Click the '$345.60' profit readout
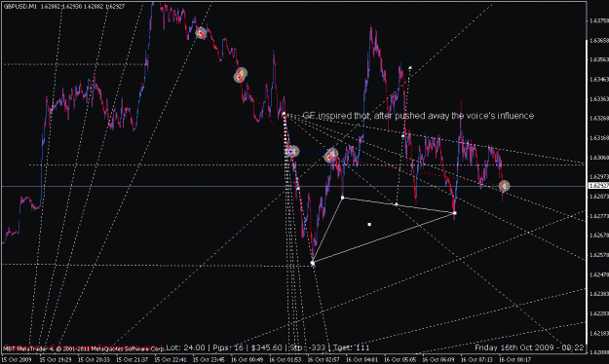The image size is (609, 364). coord(266,347)
